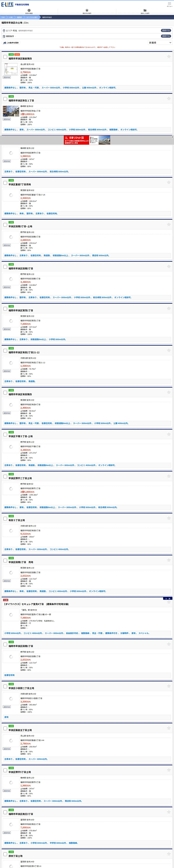This screenshot has width=174, height=868.
Task: Click 変更する for 検索条件
Action: (166, 36)
